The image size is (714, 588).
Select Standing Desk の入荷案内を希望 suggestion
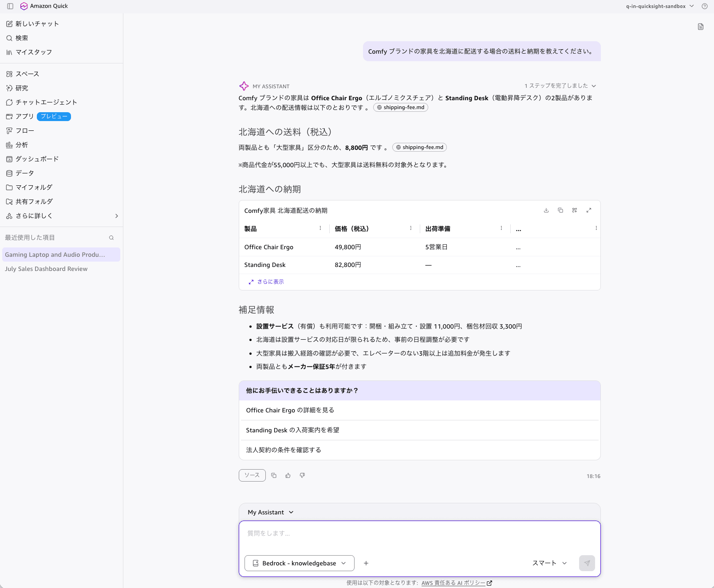pos(419,430)
